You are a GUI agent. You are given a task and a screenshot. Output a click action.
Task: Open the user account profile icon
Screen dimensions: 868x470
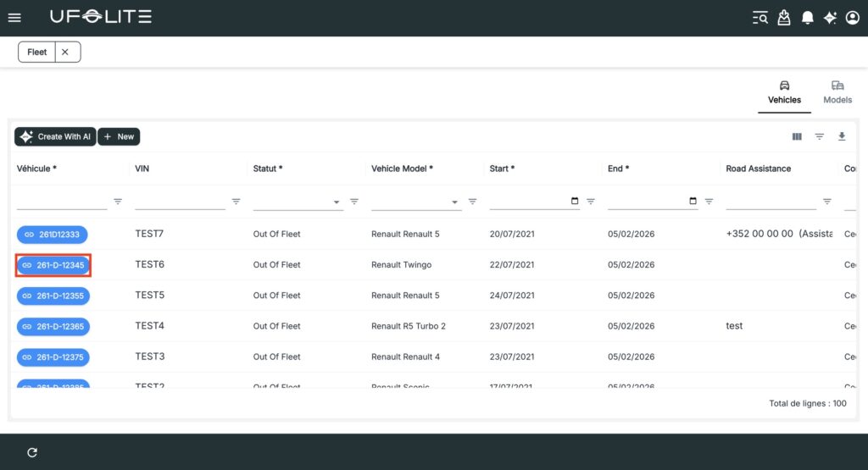point(853,18)
